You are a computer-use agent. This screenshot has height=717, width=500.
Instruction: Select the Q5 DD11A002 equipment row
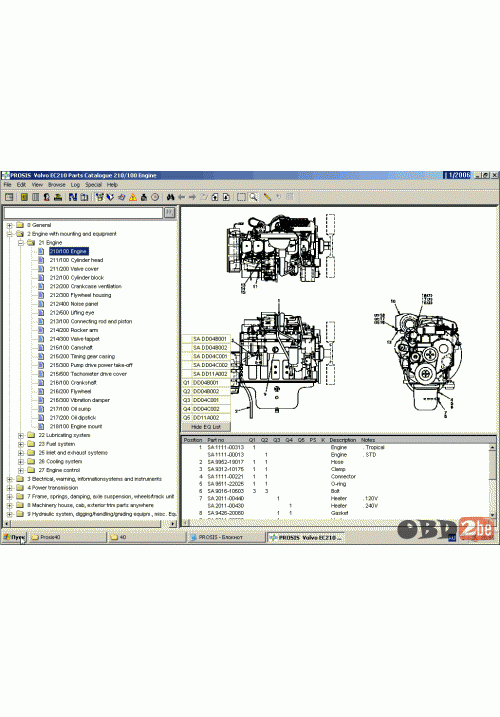pos(206,418)
